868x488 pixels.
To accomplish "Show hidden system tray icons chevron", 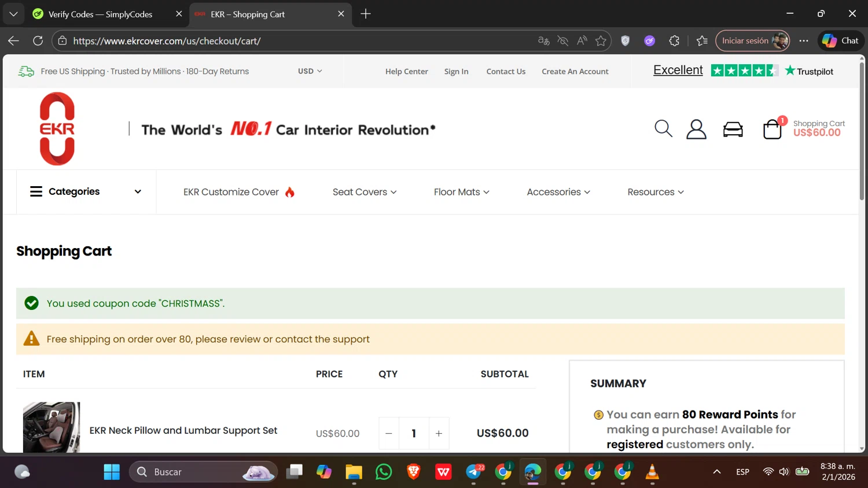I will (x=716, y=472).
